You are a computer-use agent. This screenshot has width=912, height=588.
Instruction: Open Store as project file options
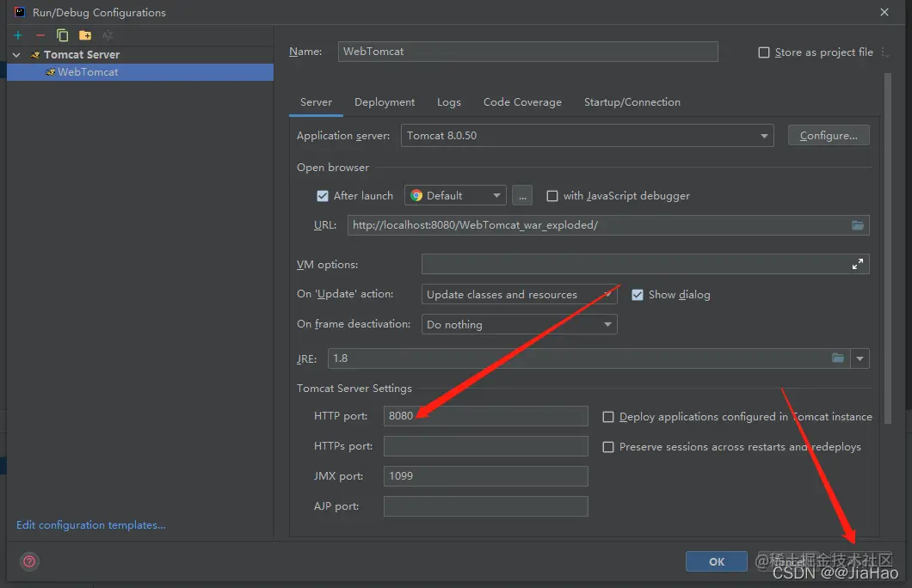[884, 52]
